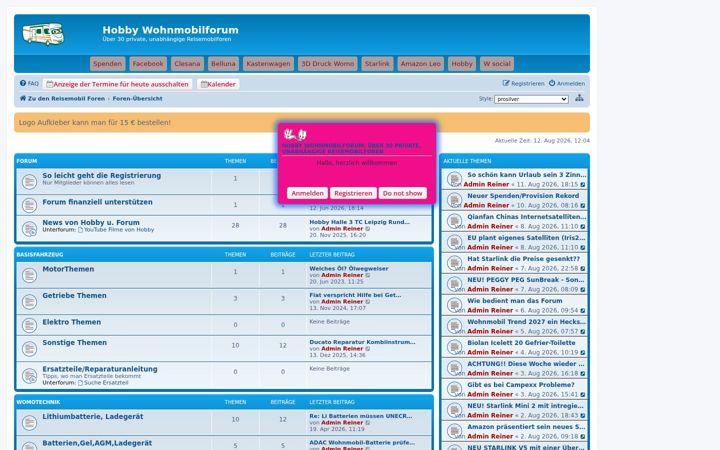The width and height of the screenshot is (720, 450).
Task: Open the Kastenwagen tab
Action: coord(268,64)
